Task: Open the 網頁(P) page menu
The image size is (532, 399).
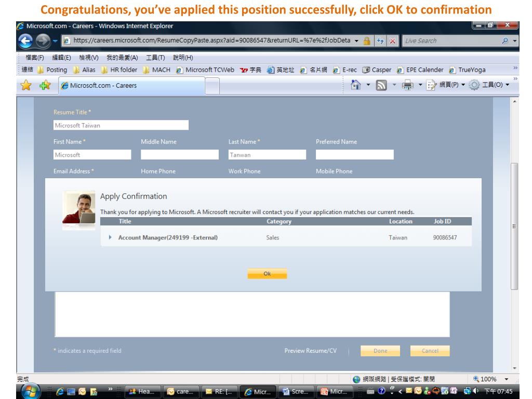Action: click(x=445, y=85)
